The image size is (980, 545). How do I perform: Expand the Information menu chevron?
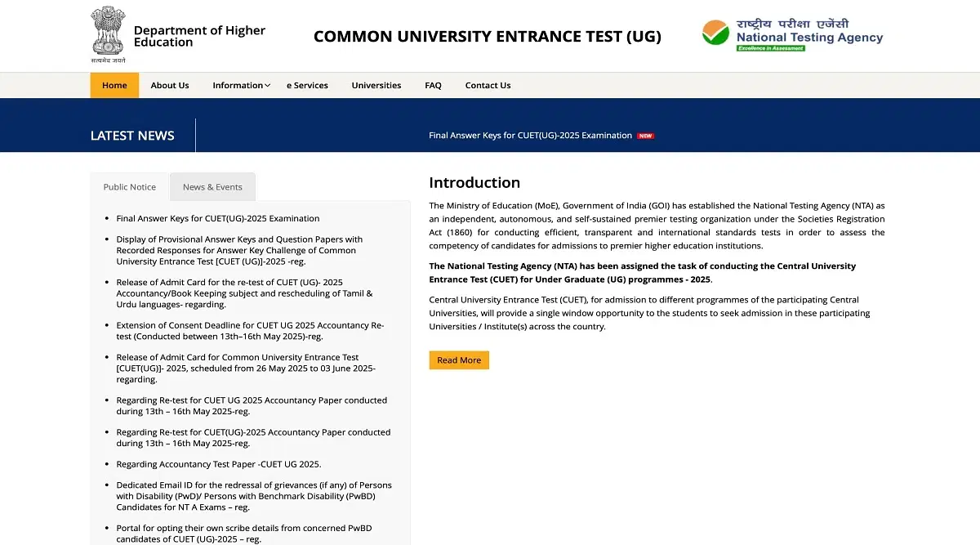[267, 86]
